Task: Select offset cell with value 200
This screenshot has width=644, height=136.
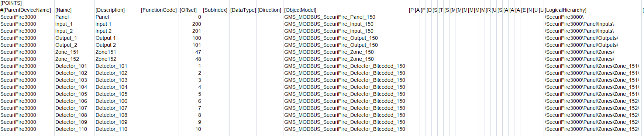Action: tap(190, 24)
